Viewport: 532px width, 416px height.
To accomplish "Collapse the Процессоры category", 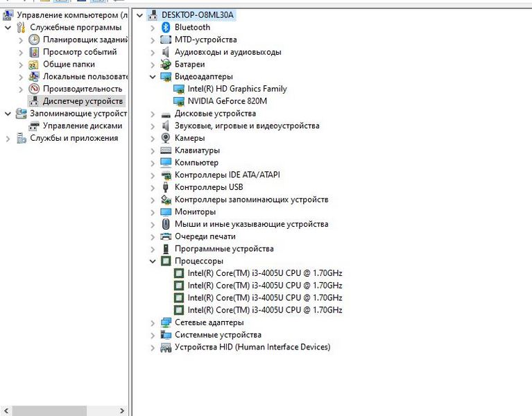I will coord(153,261).
